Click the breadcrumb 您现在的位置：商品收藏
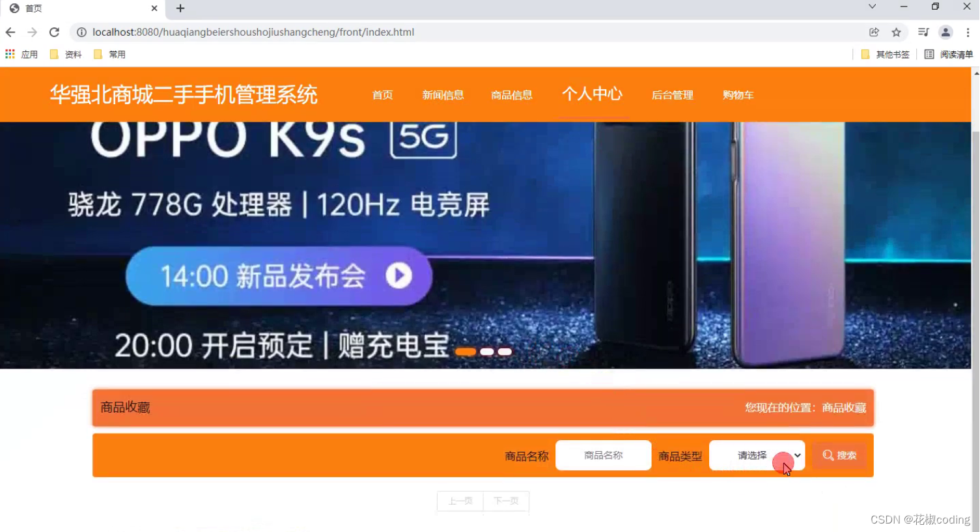The width and height of the screenshot is (980, 532). pyautogui.click(x=805, y=408)
